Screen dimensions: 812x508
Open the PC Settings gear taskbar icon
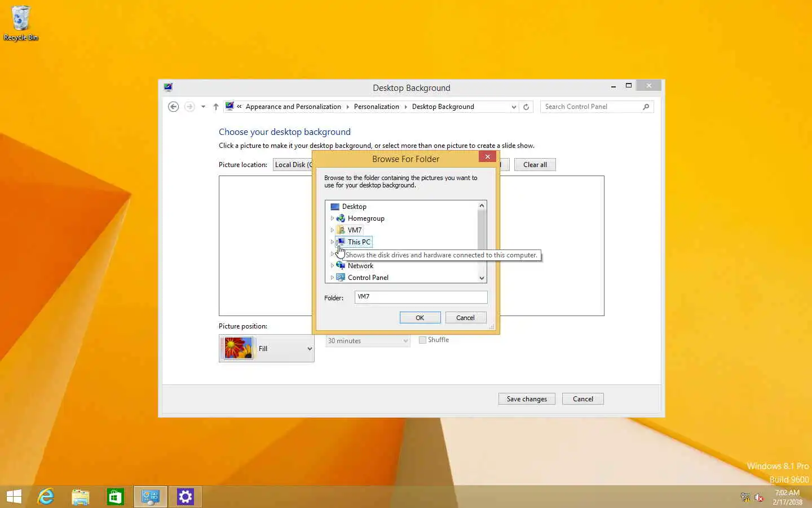(186, 497)
